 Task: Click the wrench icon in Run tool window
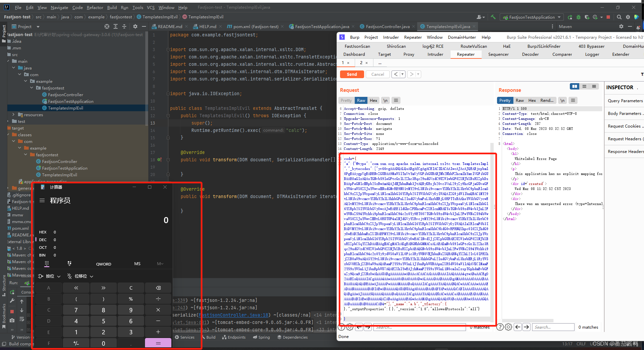tap(12, 301)
